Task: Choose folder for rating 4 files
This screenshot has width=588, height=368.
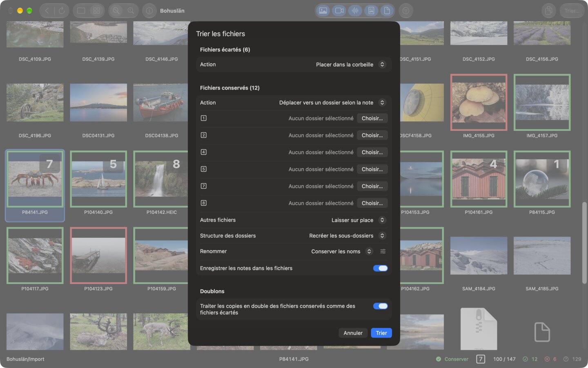Action: (372, 152)
